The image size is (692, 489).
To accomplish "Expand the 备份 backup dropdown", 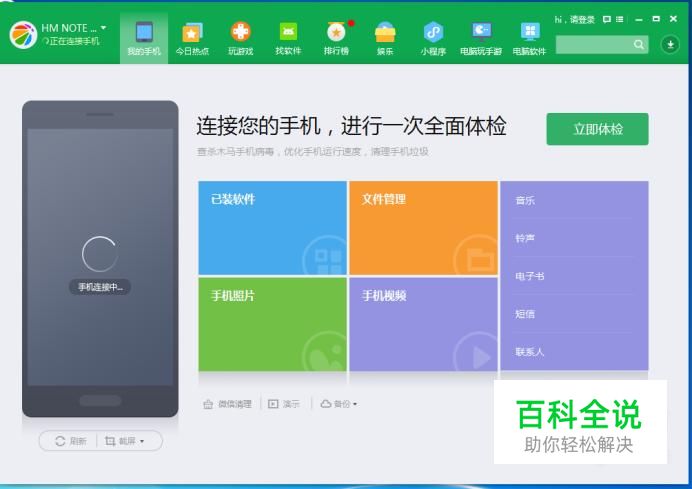I will pos(338,404).
